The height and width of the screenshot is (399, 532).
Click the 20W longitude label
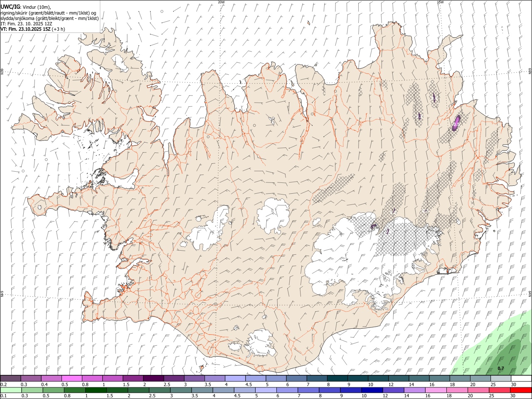[x=222, y=2]
